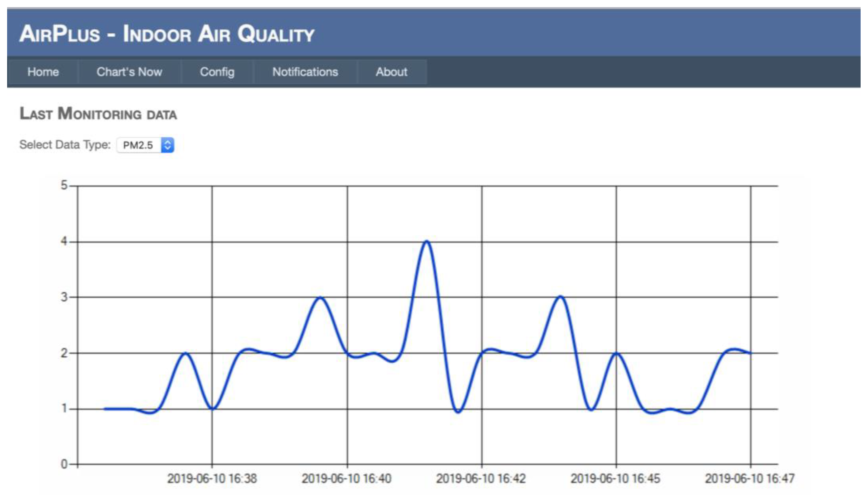Click the 2019-06-10 16:47 x-axis label
Image resolution: width=868 pixels, height=499 pixels.
(x=749, y=478)
